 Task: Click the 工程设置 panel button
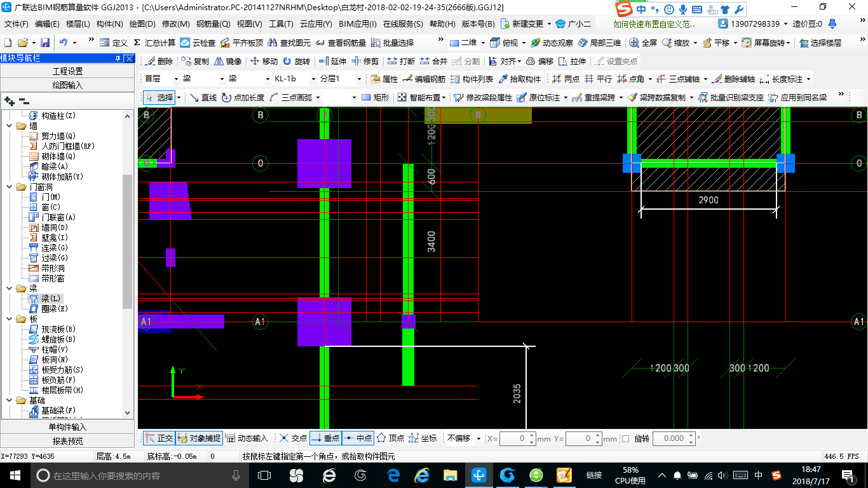tap(67, 71)
